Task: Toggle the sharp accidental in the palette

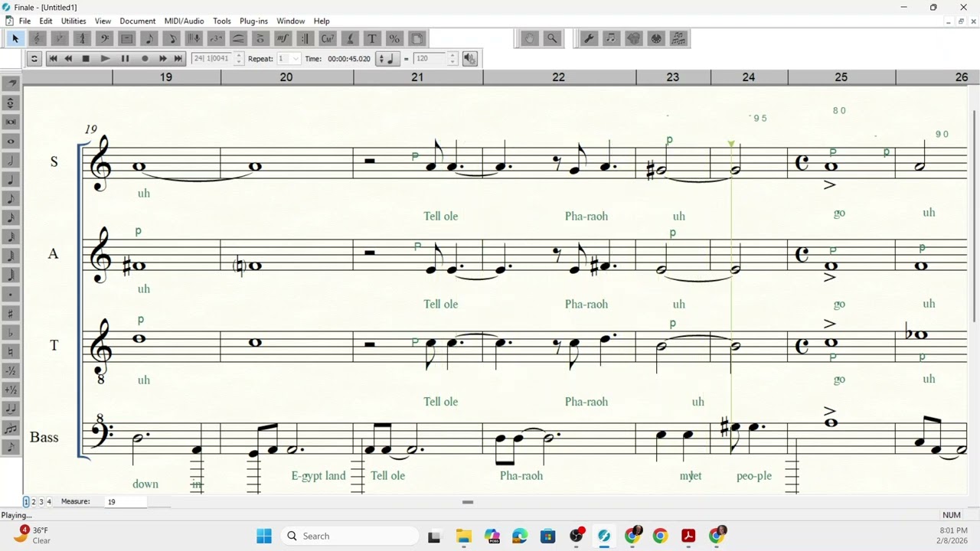Action: [x=11, y=313]
